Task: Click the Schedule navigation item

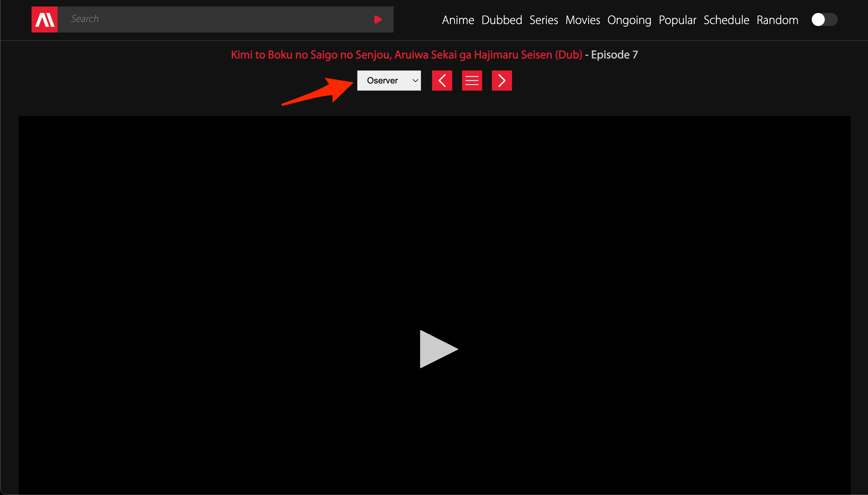Action: pos(726,20)
